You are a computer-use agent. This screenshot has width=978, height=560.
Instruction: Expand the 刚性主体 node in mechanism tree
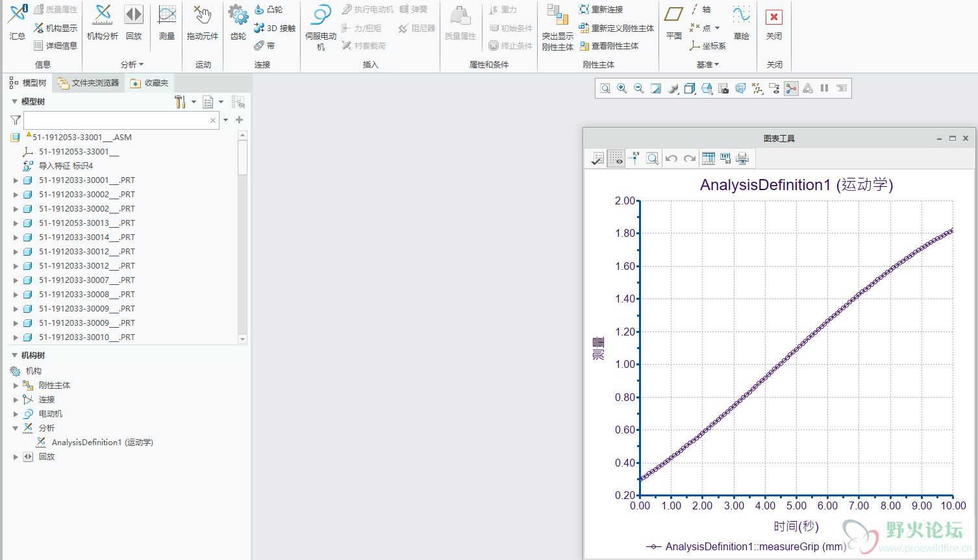click(16, 385)
